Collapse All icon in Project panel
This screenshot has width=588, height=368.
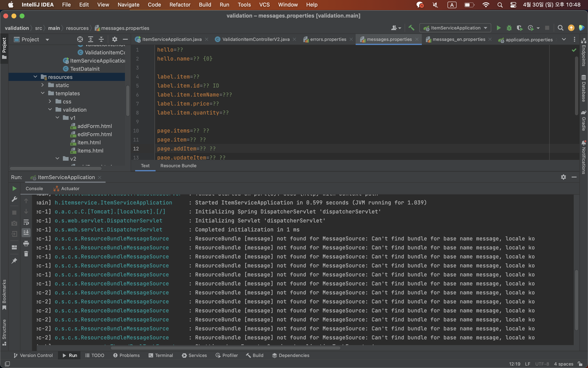(101, 39)
